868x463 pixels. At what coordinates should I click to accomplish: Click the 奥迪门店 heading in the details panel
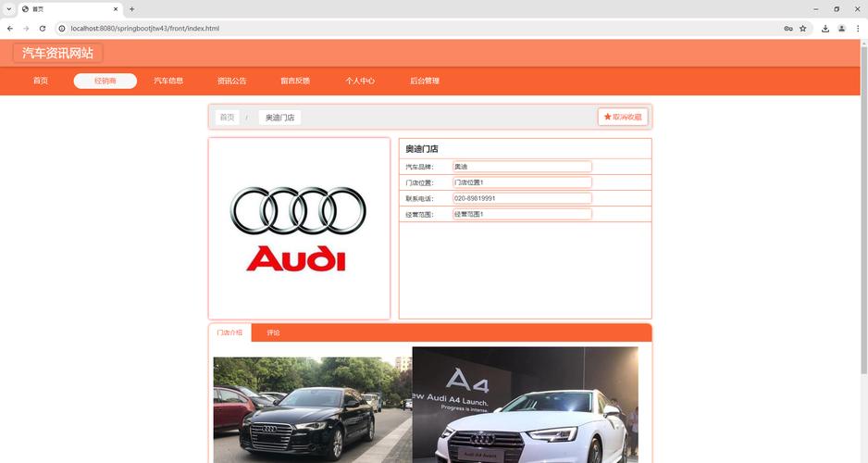tap(422, 149)
